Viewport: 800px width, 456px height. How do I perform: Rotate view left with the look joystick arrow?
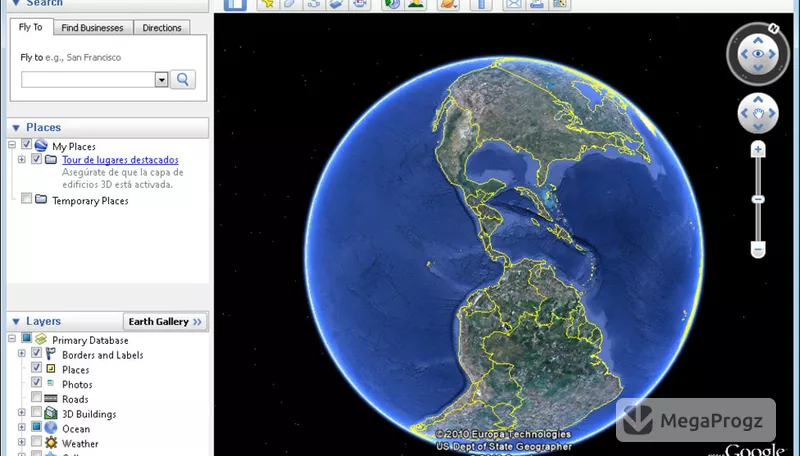[x=744, y=54]
